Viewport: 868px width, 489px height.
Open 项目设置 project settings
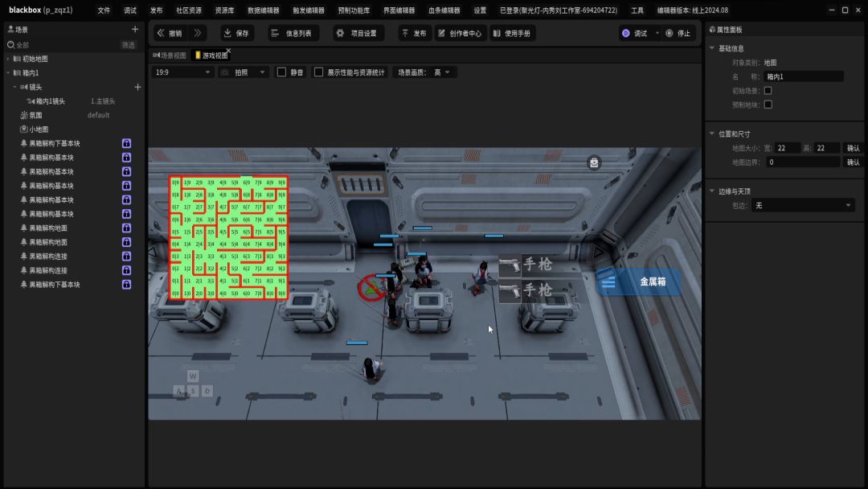[x=358, y=33]
